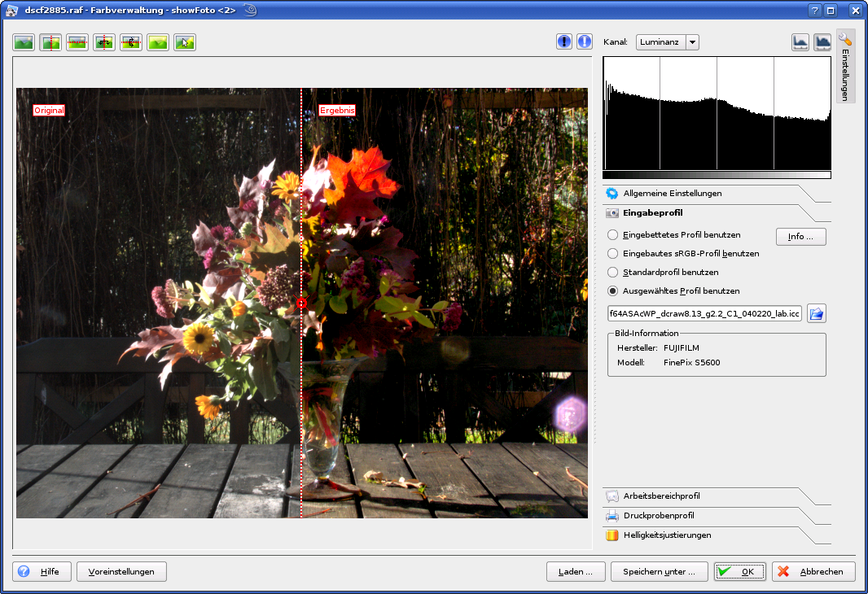
Task: Click the 'Speichern unter ...' button
Action: [x=660, y=572]
